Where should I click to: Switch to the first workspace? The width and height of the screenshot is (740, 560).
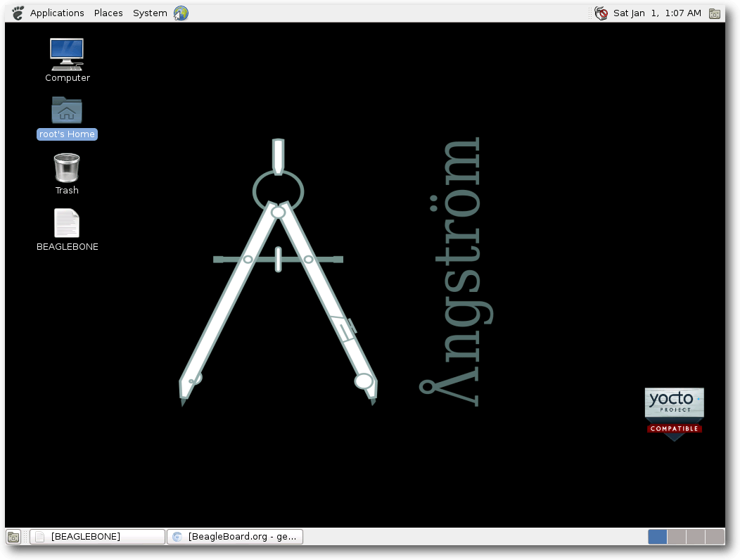(x=658, y=537)
